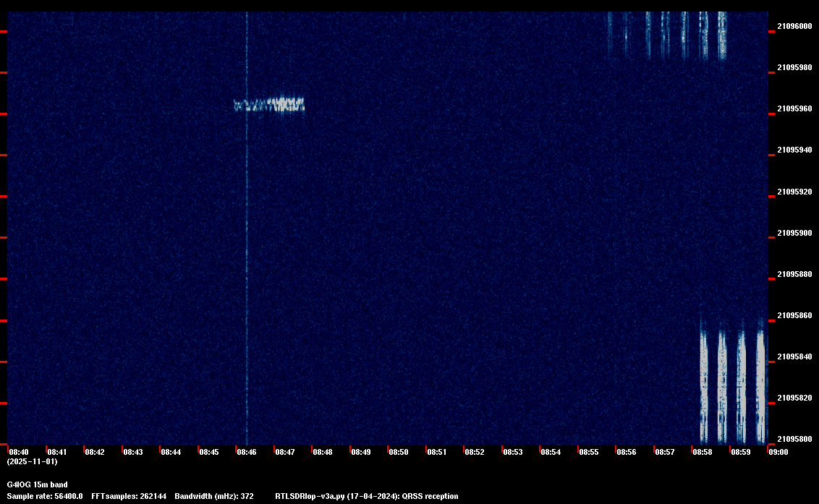Click the 08:57 time axis label

[664, 452]
